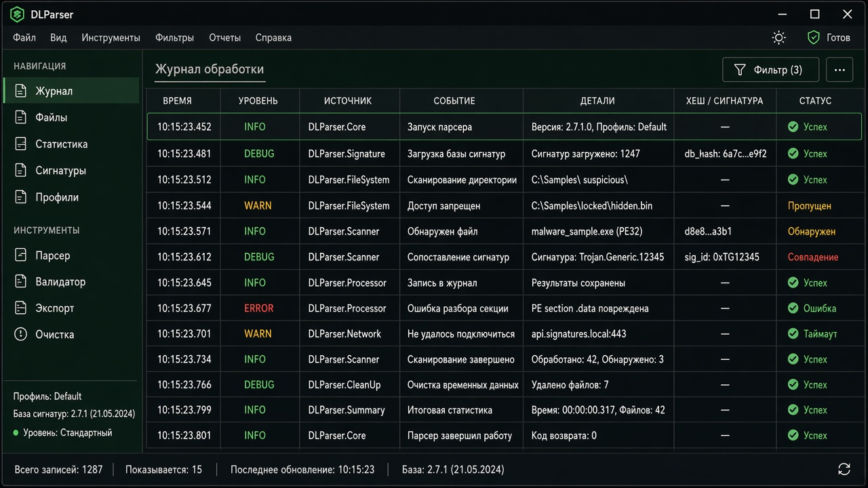Click the refresh icon in status bar
Screen dimensions: 868x488
click(x=844, y=469)
